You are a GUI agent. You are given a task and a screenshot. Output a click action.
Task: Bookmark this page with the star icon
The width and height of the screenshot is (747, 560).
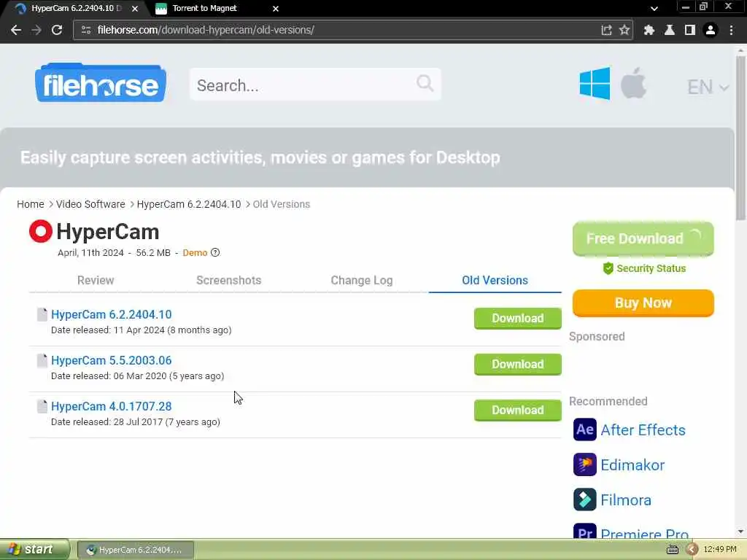click(x=624, y=30)
